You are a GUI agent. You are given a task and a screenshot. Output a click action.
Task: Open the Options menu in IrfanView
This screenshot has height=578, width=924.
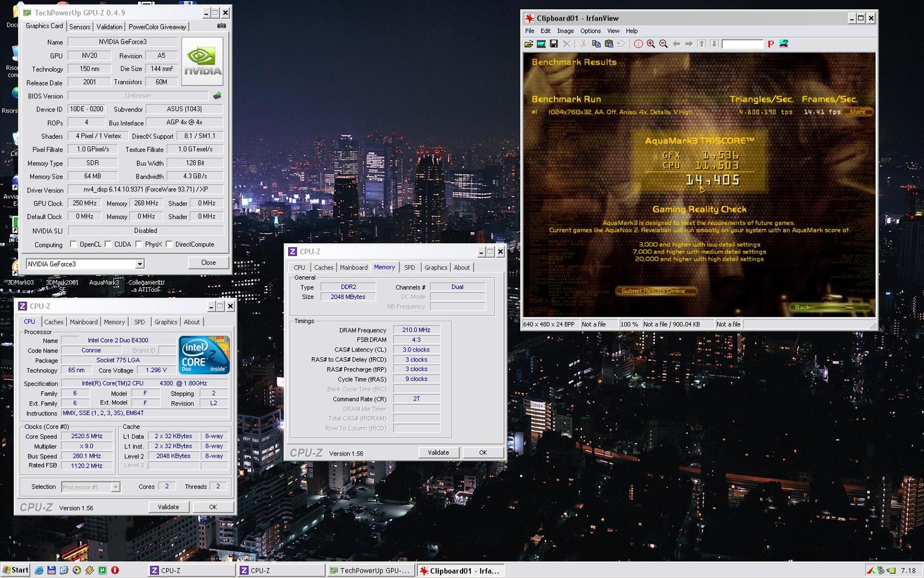(x=590, y=31)
